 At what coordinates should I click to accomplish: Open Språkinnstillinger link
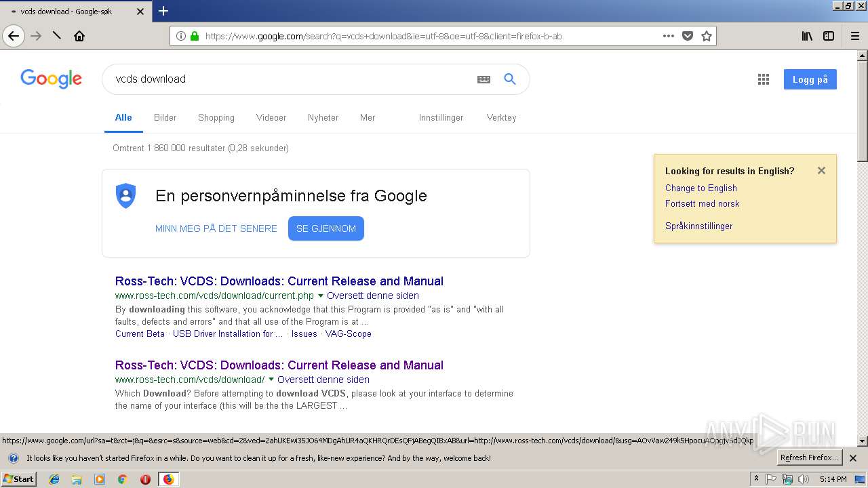pos(699,226)
